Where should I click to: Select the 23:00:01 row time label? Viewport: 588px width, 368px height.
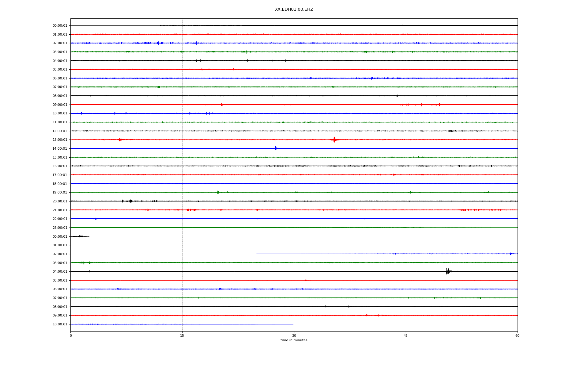coord(60,228)
